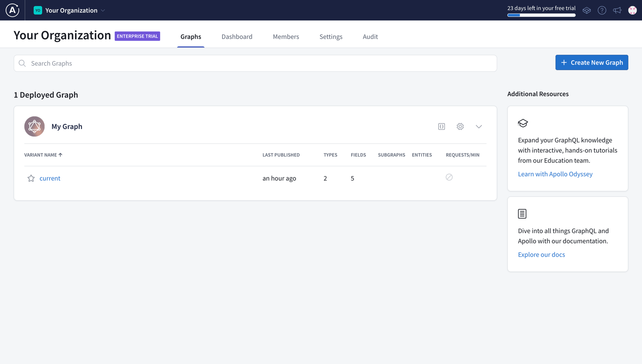This screenshot has width=642, height=364.
Task: Click the My Graph round logo
Action: 34,126
